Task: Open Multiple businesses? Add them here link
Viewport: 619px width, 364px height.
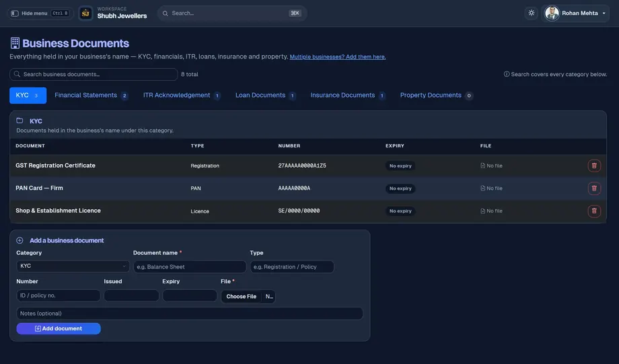Action: (338, 57)
